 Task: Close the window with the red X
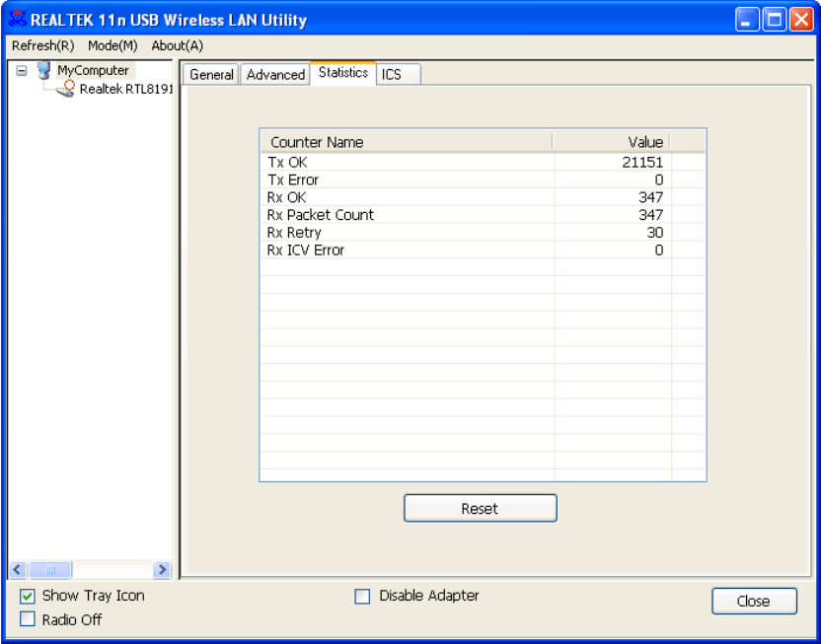coord(801,20)
